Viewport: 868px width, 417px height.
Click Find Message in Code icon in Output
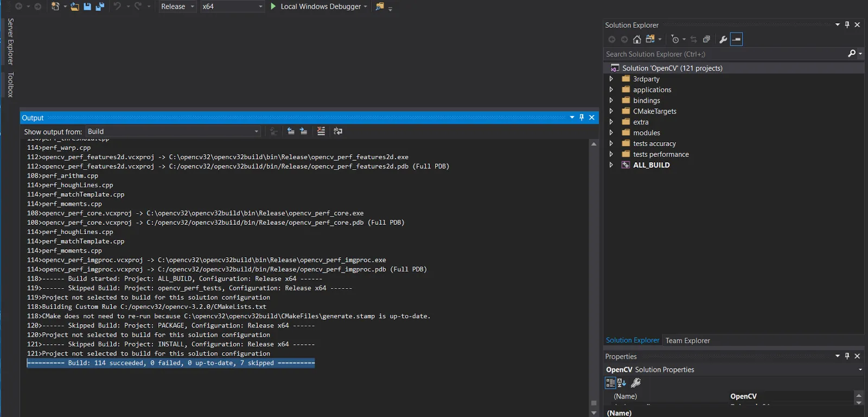pos(273,131)
